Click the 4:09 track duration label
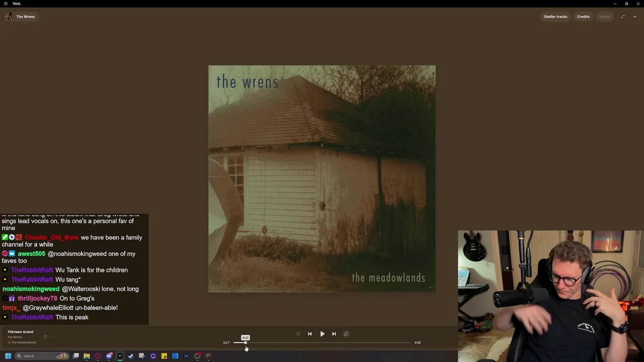644x362 pixels. (x=417, y=342)
